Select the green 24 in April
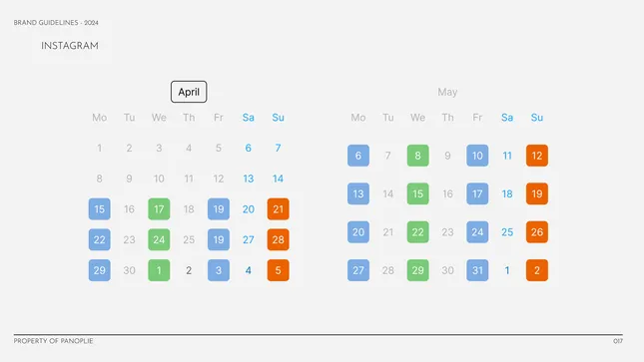This screenshot has height=362, width=644. (x=159, y=239)
